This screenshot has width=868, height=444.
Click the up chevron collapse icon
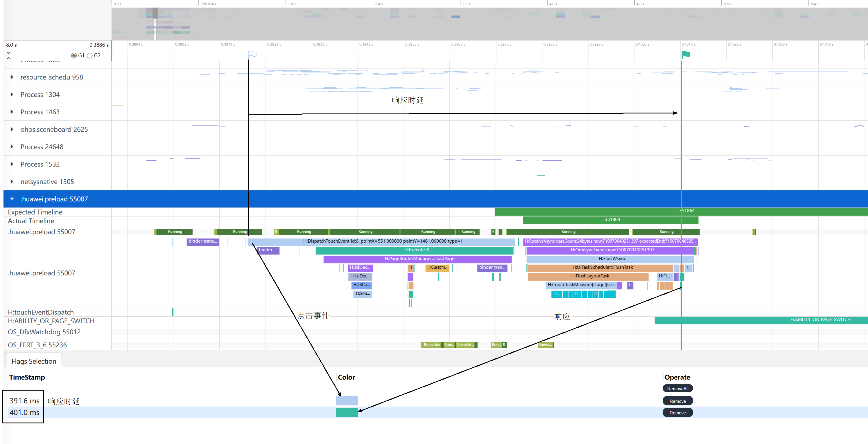[x=9, y=58]
